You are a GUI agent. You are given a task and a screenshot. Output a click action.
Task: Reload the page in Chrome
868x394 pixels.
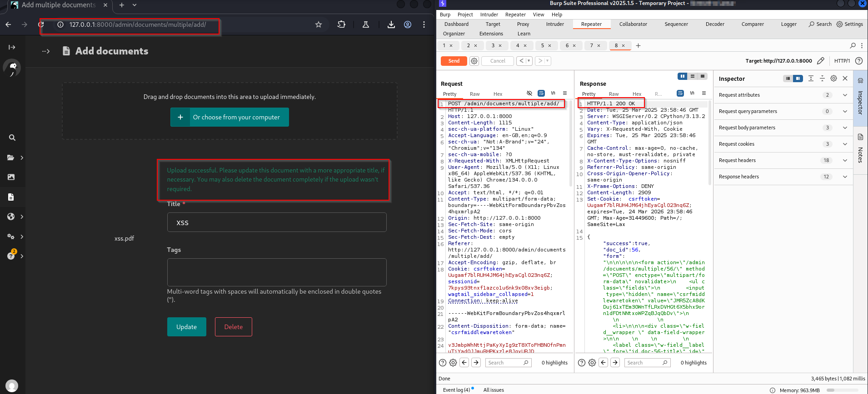tap(41, 25)
